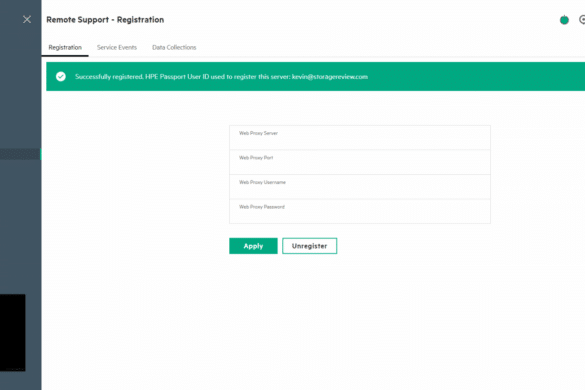Click the Web Proxy Server field

[x=360, y=138]
